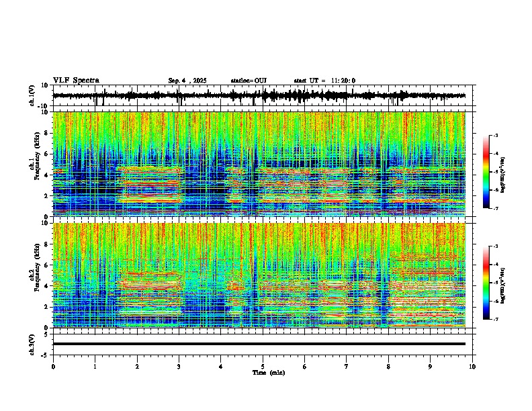
Task: Click the "6" kHz tick on ch.1 spectrogram axis
Action: click(x=47, y=154)
